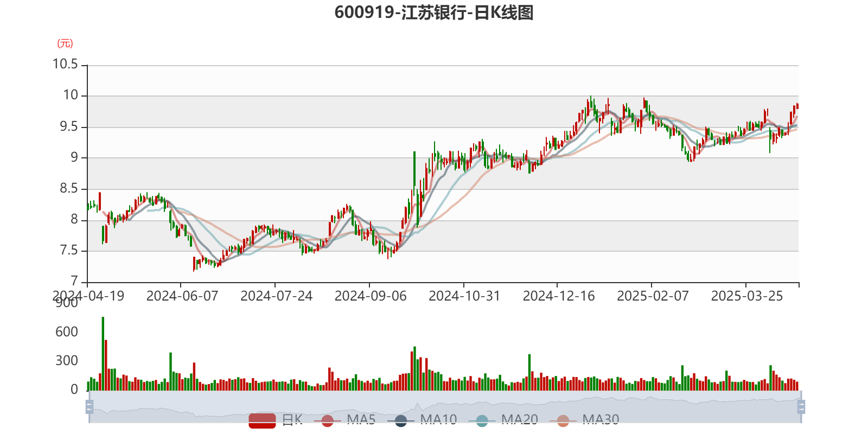The height and width of the screenshot is (434, 868).
Task: Click the 0 volume axis label
Action: tap(74, 389)
